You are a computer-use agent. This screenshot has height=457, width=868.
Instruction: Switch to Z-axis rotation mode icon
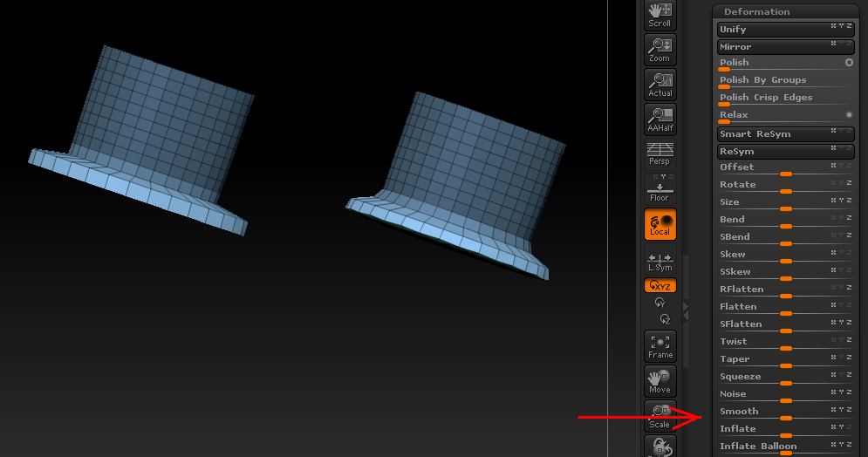pos(665,319)
